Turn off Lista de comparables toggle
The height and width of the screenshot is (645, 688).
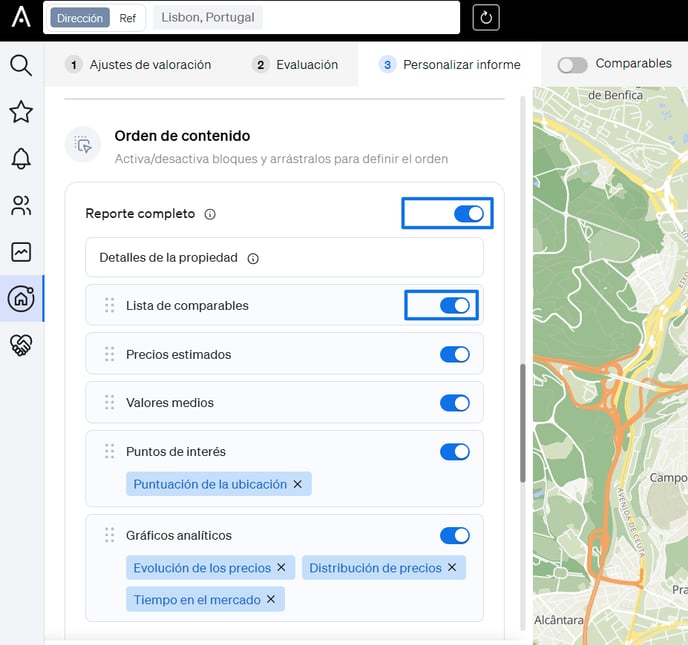[x=455, y=306]
